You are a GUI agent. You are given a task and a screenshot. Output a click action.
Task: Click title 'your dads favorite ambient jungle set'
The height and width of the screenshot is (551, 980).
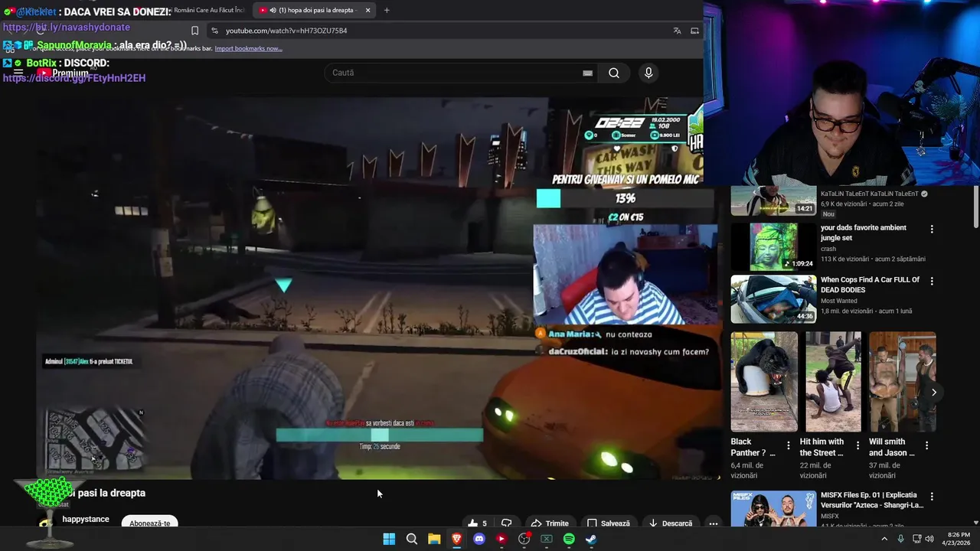point(864,233)
